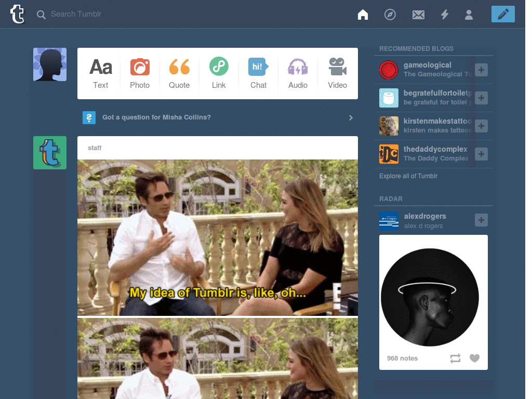
Task: Open the Inbox envelope icon
Action: click(418, 15)
